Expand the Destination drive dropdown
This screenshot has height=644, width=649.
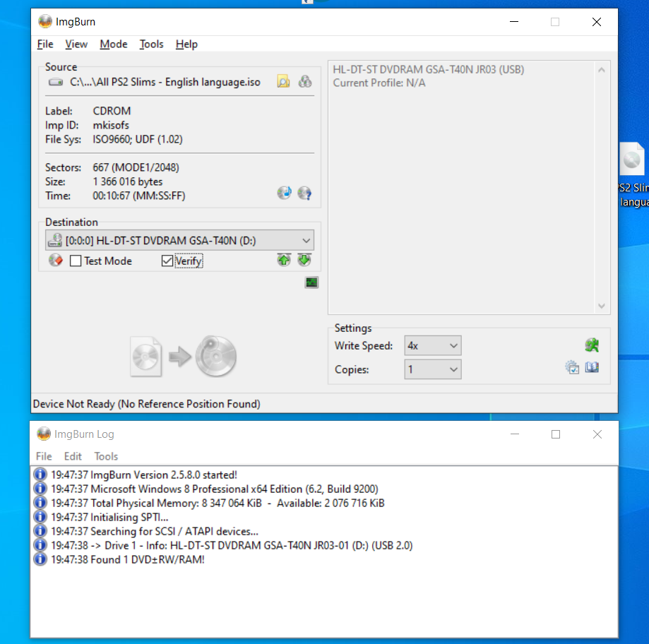[306, 241]
